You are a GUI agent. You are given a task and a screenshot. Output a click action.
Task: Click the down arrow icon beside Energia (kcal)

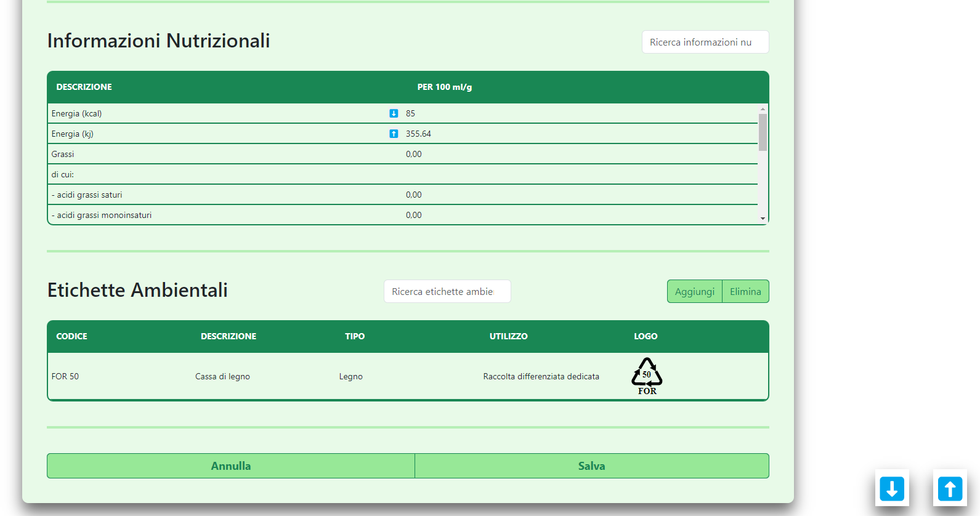point(394,113)
